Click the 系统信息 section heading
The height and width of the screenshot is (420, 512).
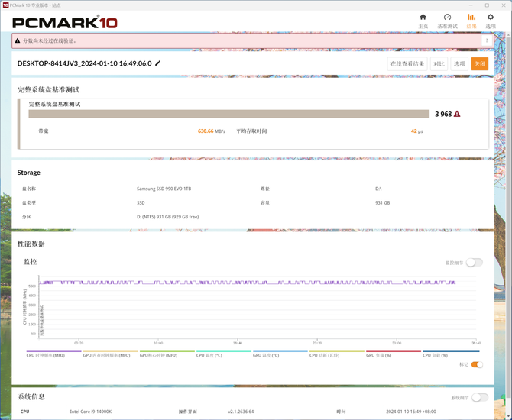pyautogui.click(x=31, y=397)
